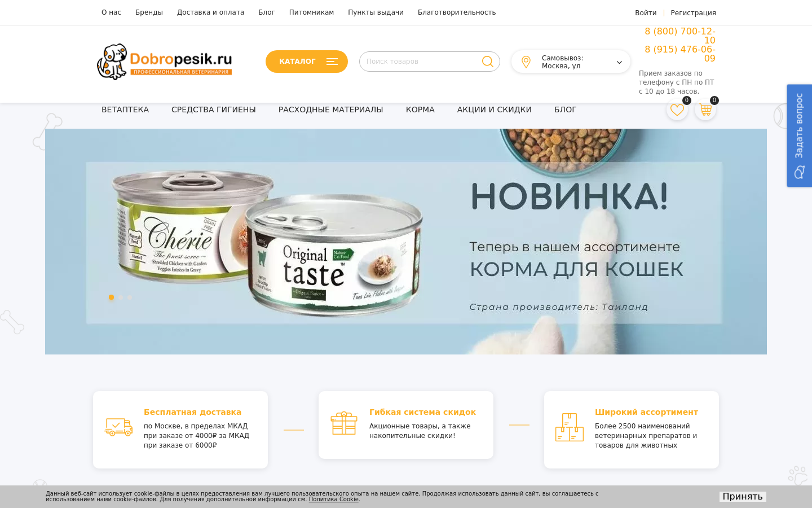The width and height of the screenshot is (812, 508).
Task: Click the stacked boxes assortment icon
Action: point(570,427)
